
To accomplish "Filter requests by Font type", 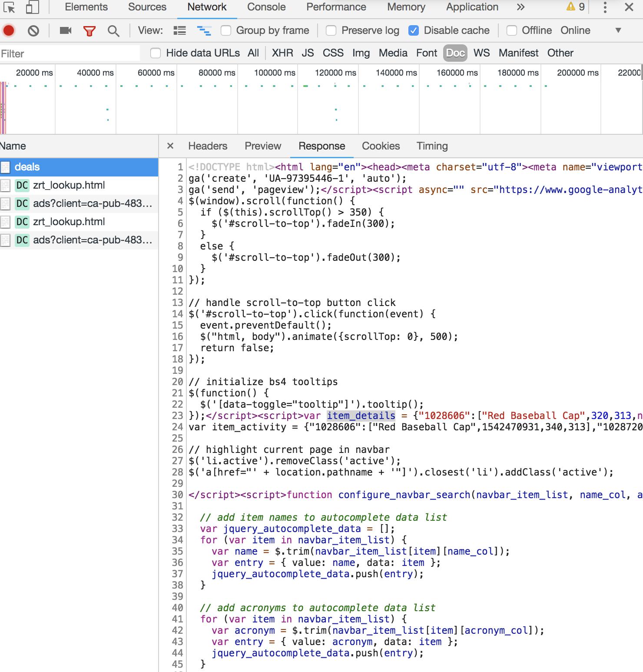I will coord(427,53).
